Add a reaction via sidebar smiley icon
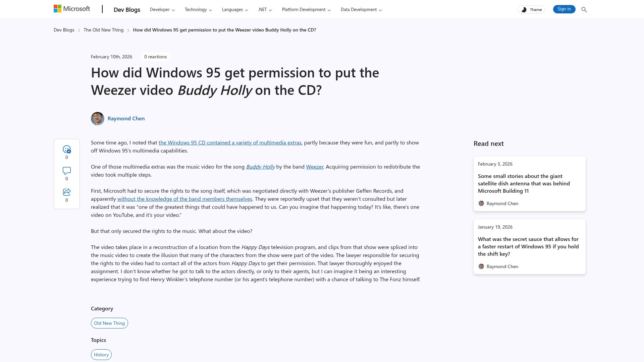 tap(67, 149)
